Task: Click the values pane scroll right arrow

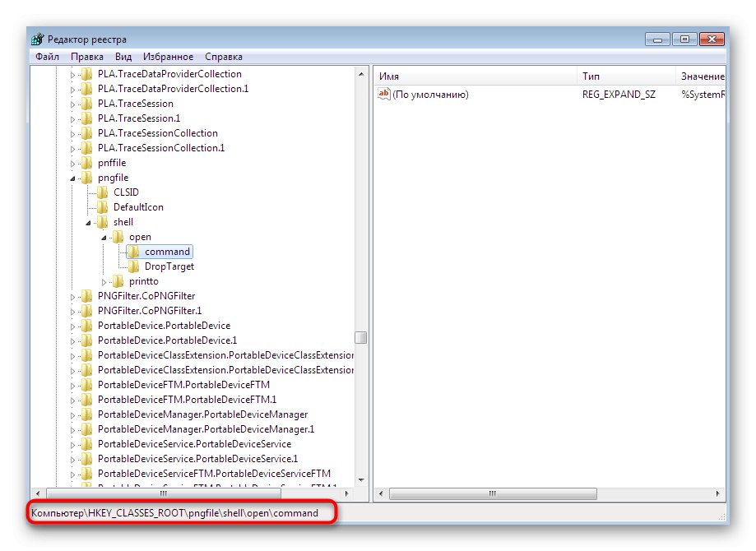Action: click(717, 493)
